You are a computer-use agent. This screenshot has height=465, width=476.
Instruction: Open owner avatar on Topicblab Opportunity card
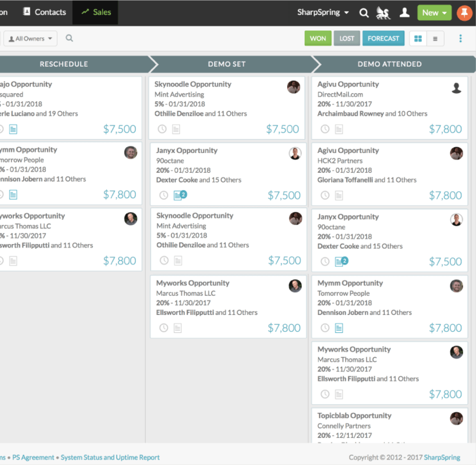[456, 418]
